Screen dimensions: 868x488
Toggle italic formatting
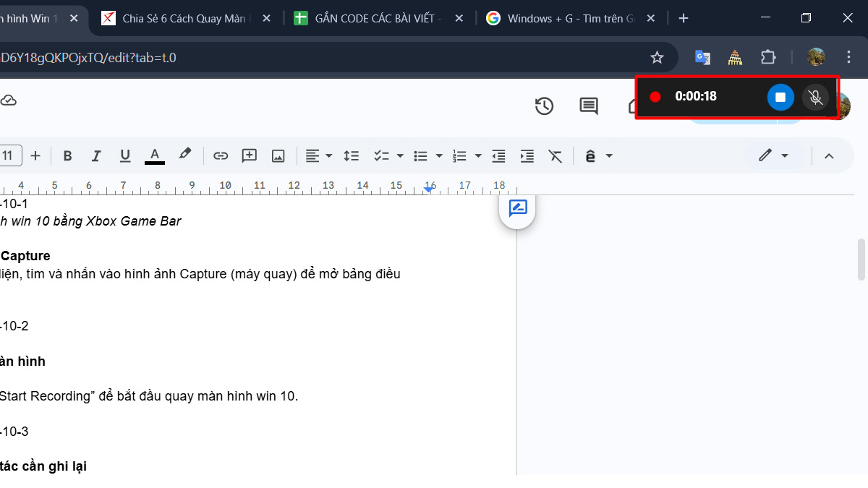pos(95,155)
